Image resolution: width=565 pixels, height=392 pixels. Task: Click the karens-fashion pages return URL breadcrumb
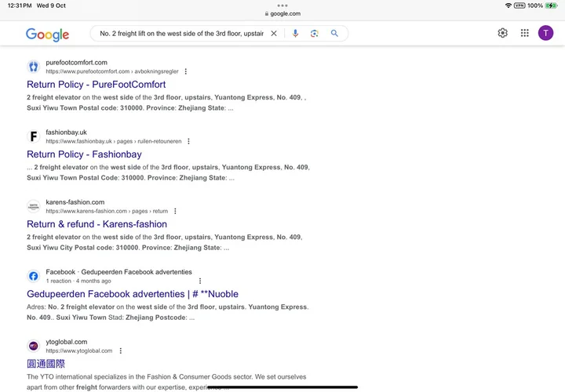click(x=107, y=211)
